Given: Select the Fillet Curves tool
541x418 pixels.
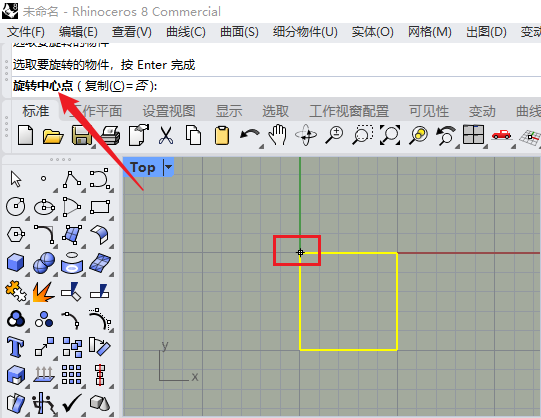Looking at the screenshot, I should pyautogui.click(x=44, y=235).
